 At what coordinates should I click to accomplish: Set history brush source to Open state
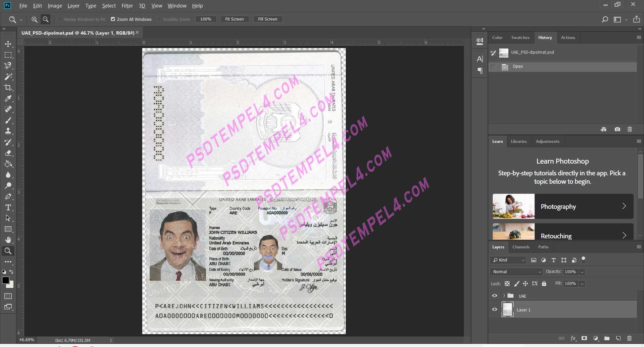point(493,67)
